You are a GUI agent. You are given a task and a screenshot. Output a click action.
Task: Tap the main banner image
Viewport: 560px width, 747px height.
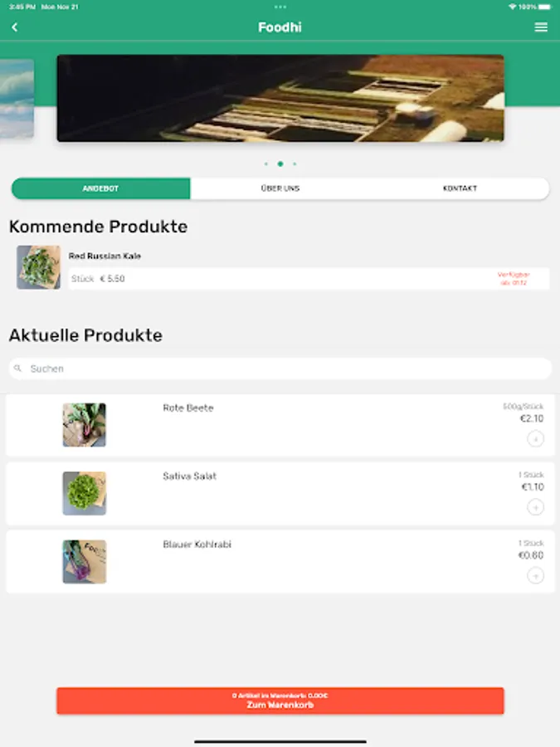(280, 98)
